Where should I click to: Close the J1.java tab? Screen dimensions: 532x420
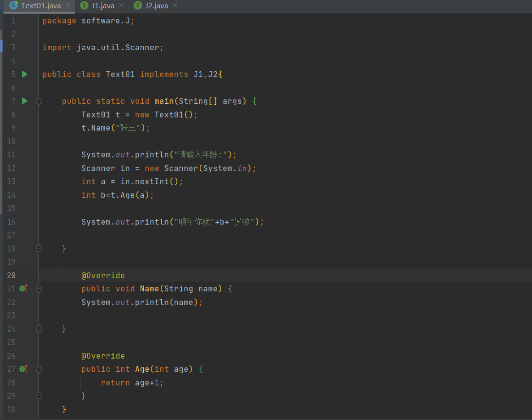pyautogui.click(x=121, y=5)
